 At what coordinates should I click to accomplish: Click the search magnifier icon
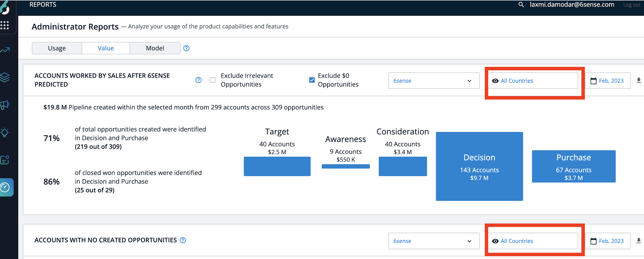[521, 4]
